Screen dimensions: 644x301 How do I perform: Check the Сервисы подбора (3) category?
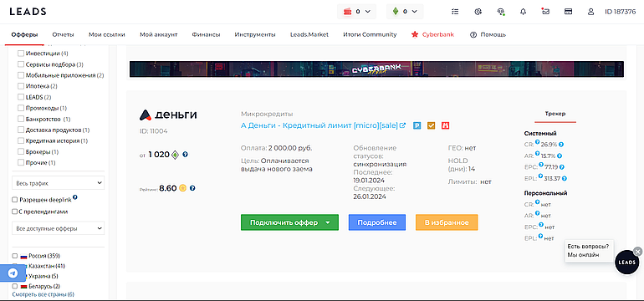[x=21, y=64]
